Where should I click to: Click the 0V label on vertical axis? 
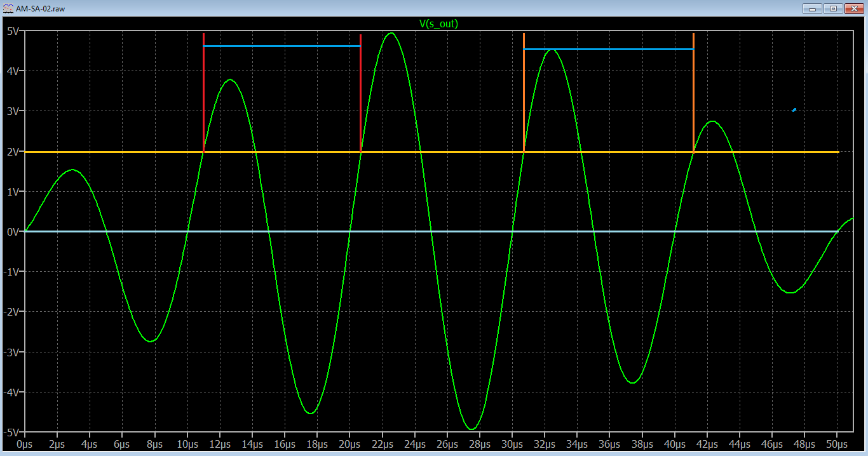click(x=12, y=231)
